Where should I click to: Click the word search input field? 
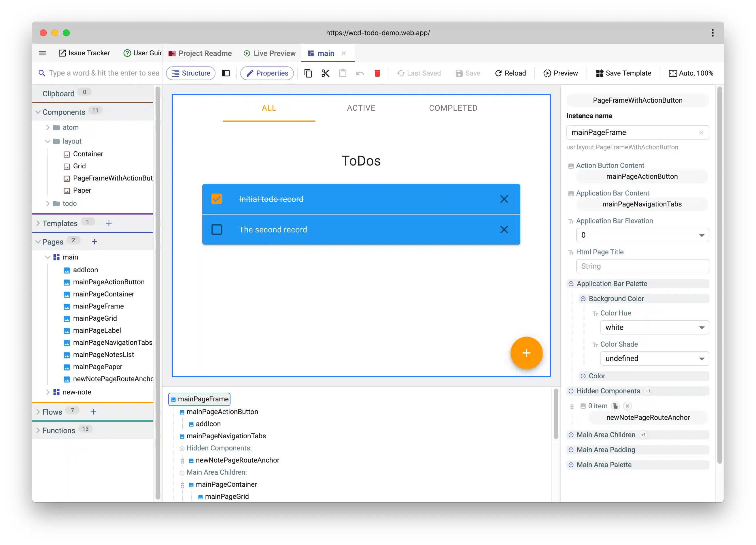pyautogui.click(x=100, y=73)
